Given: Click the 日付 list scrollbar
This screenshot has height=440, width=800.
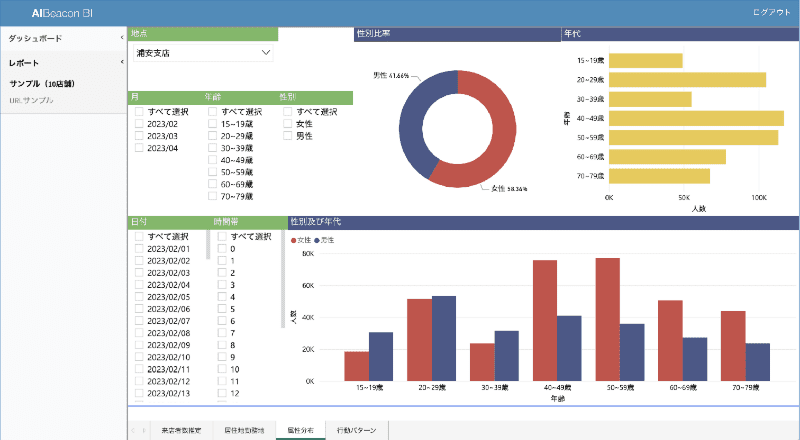Looking at the screenshot, I should pos(209,245).
